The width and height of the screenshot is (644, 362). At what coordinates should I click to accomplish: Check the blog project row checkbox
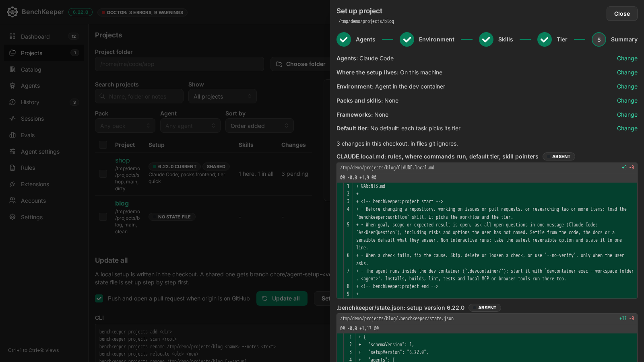tap(103, 217)
